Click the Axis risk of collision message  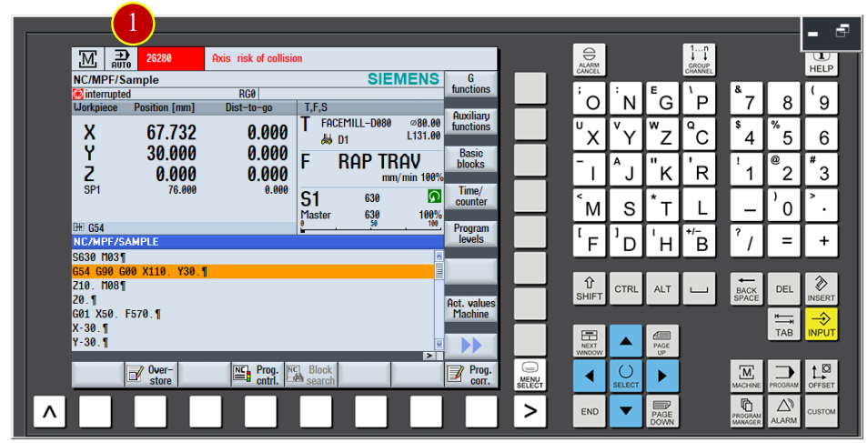(x=257, y=58)
